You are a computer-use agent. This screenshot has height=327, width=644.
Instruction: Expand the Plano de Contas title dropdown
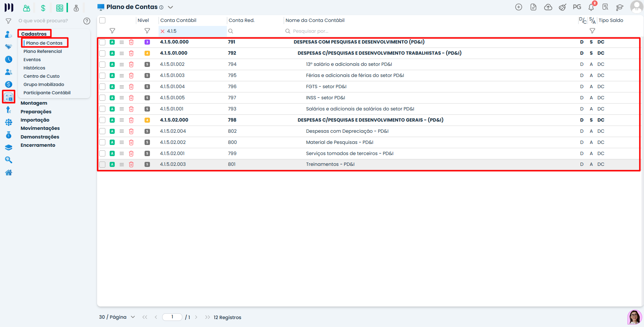point(170,7)
